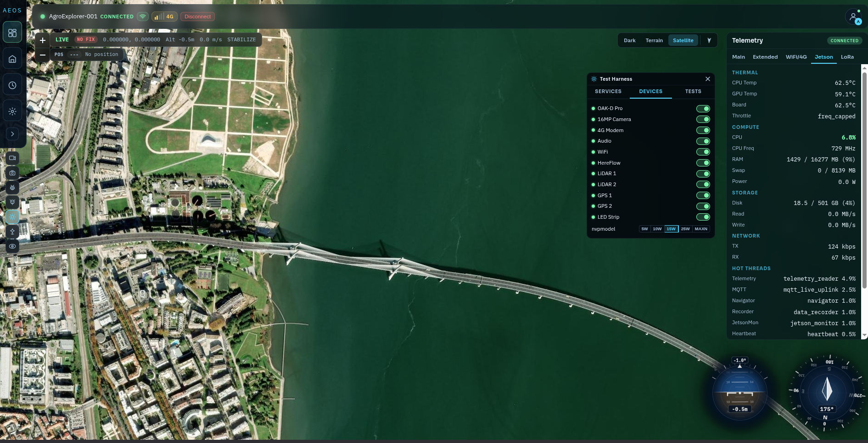Screen dimensions: 868x443
Task: Toggle the 16MP Camera switch
Action: (x=703, y=119)
